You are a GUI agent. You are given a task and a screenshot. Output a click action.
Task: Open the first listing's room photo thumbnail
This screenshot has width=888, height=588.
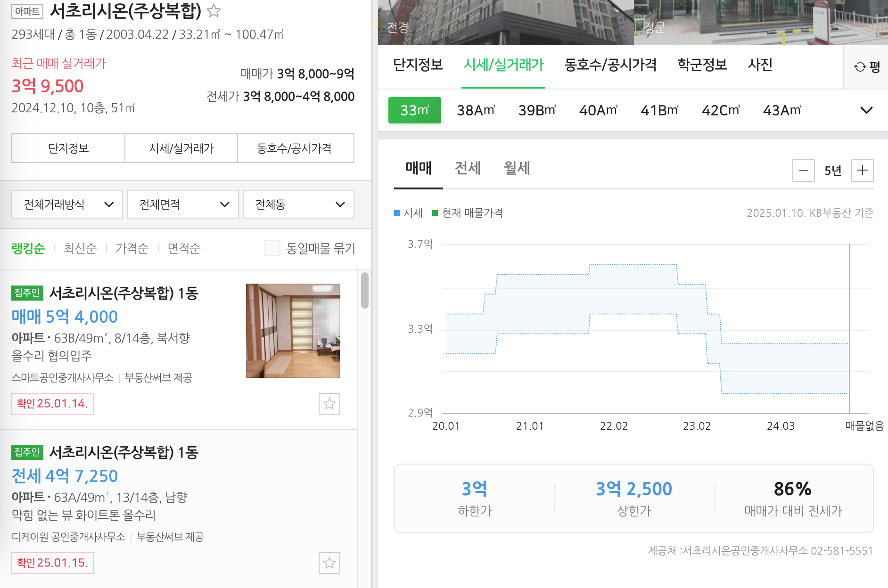[x=293, y=330]
